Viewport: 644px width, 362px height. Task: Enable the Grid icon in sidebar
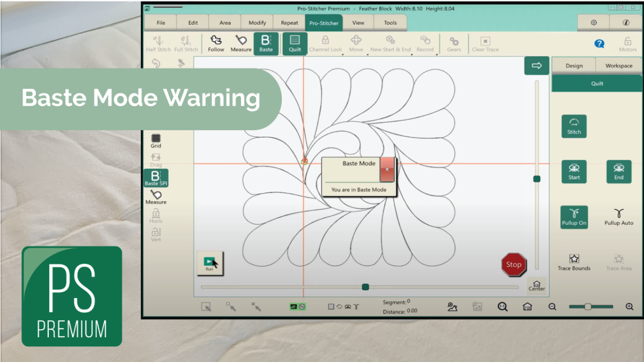tap(156, 141)
